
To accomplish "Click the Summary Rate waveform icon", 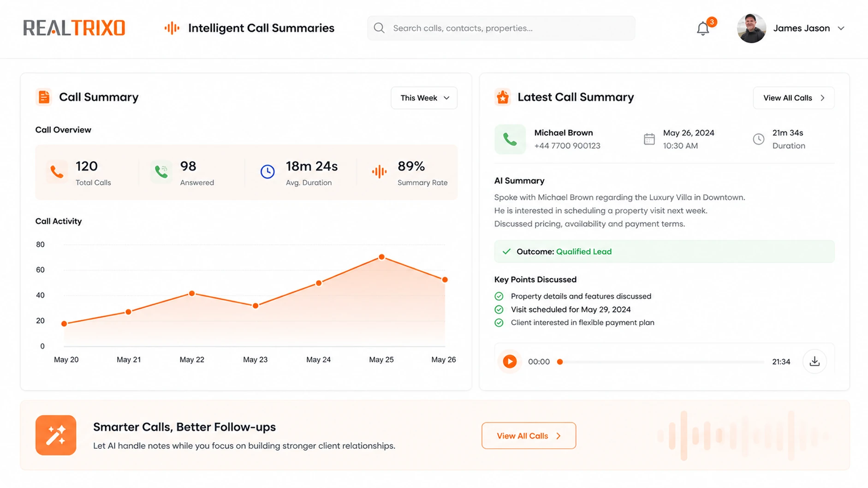I will point(379,172).
